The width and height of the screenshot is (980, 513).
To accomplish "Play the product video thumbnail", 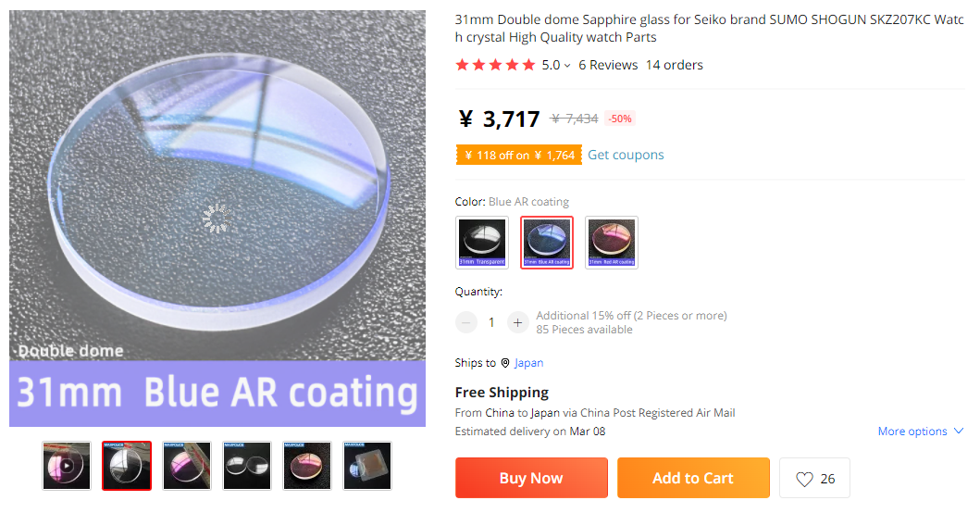I will click(67, 466).
